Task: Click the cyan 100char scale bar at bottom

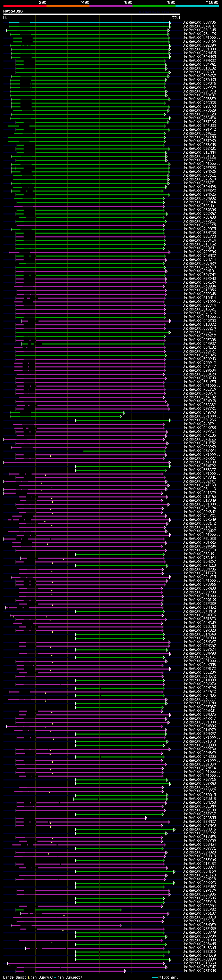Action: 155,977
